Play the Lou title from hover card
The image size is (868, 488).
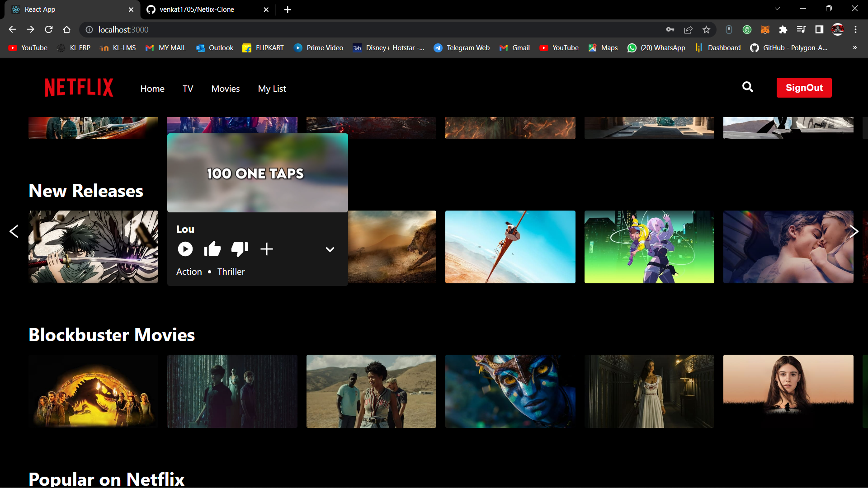point(185,249)
